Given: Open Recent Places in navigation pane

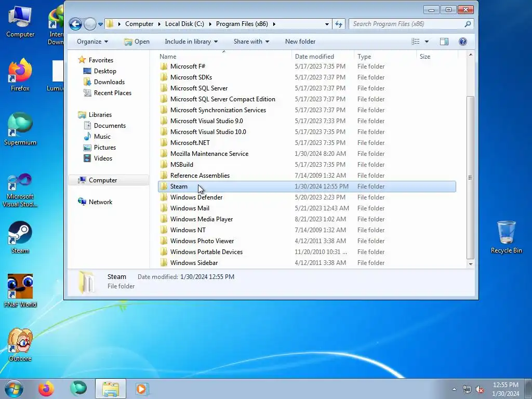Looking at the screenshot, I should [x=113, y=92].
